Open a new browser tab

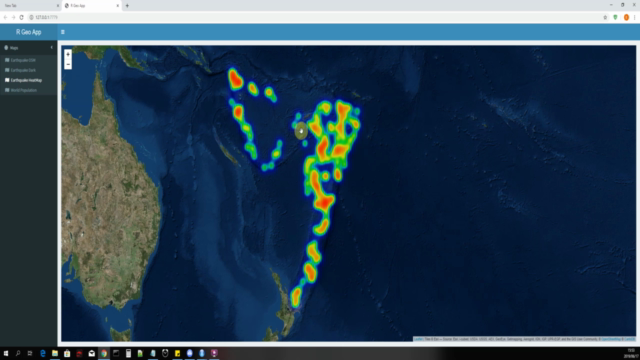[127, 6]
